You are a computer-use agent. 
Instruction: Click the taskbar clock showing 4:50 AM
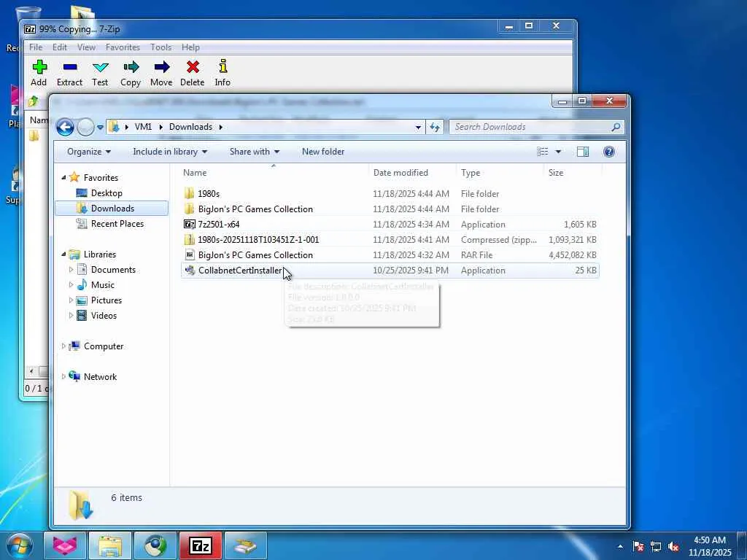[x=709, y=546]
